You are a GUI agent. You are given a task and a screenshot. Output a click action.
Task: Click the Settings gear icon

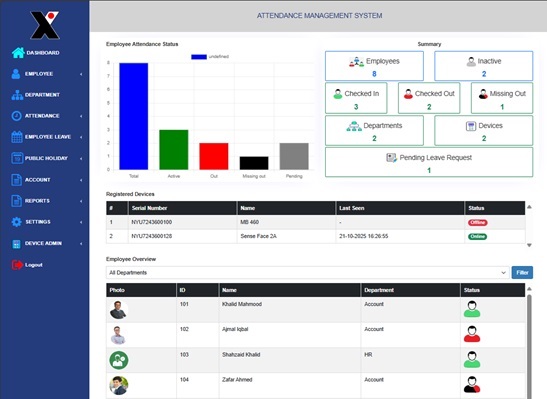16,222
